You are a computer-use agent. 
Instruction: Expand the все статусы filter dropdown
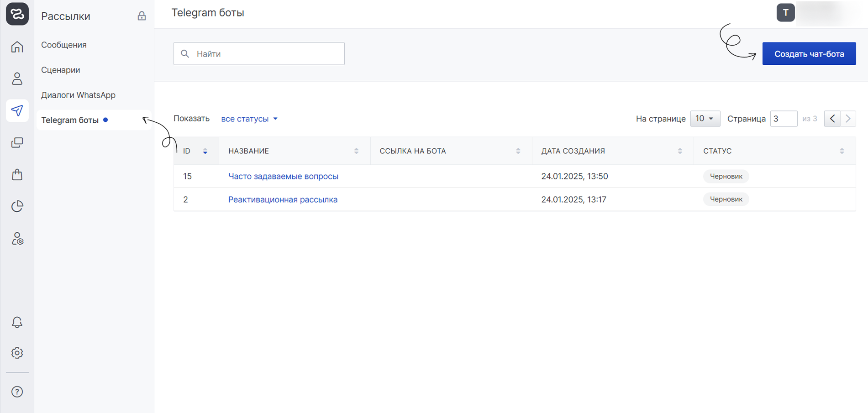(x=249, y=119)
